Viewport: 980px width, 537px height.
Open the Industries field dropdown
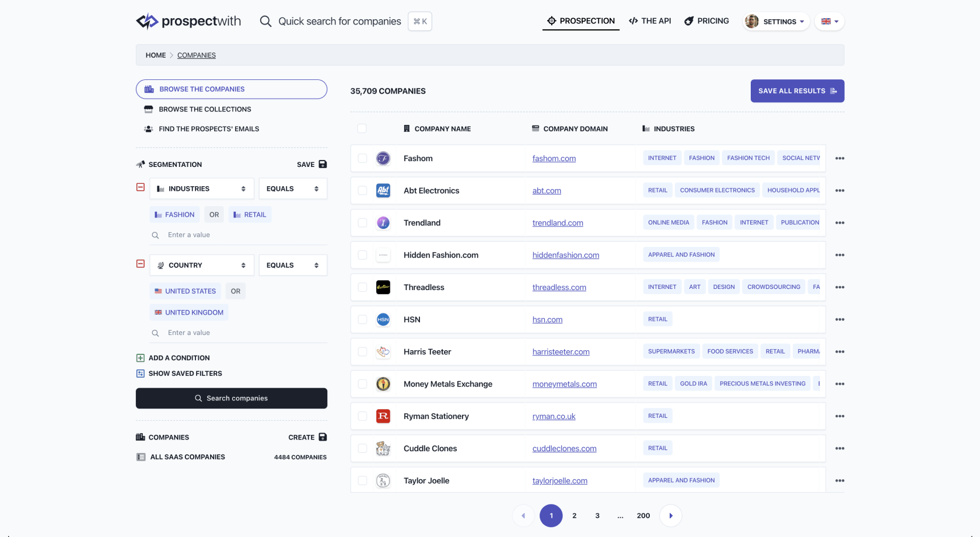click(x=202, y=189)
